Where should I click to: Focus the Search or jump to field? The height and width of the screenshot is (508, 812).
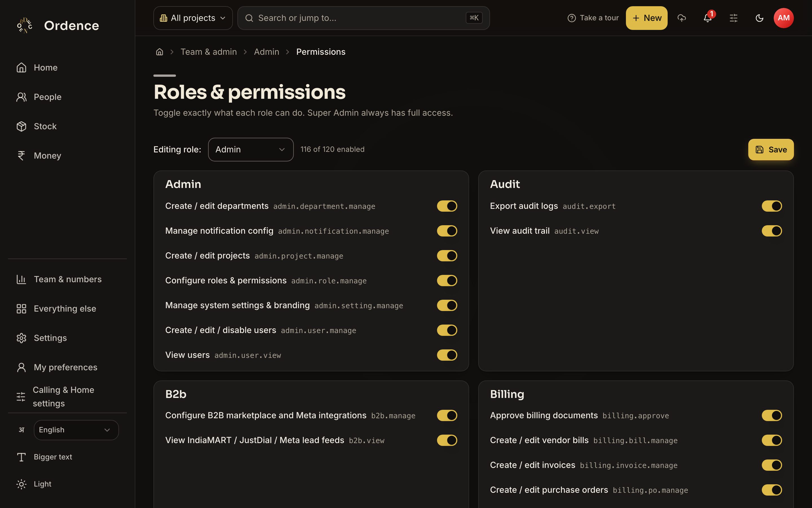363,18
